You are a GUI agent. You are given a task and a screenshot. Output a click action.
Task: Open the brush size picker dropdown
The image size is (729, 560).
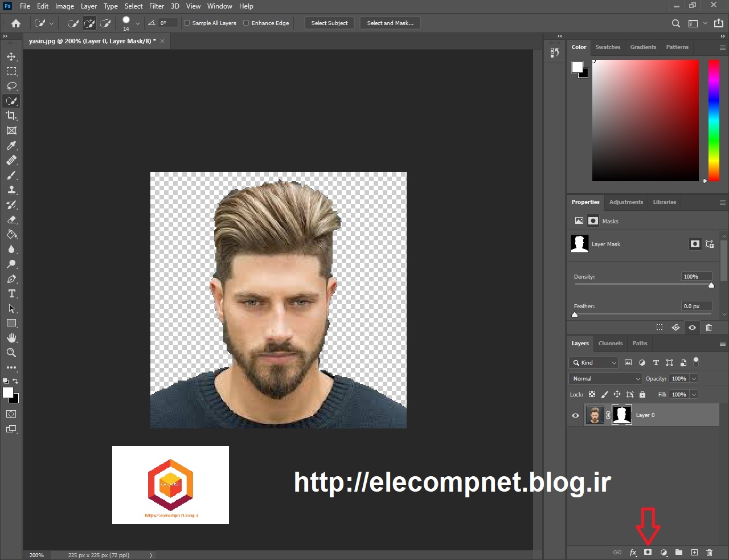tap(137, 23)
